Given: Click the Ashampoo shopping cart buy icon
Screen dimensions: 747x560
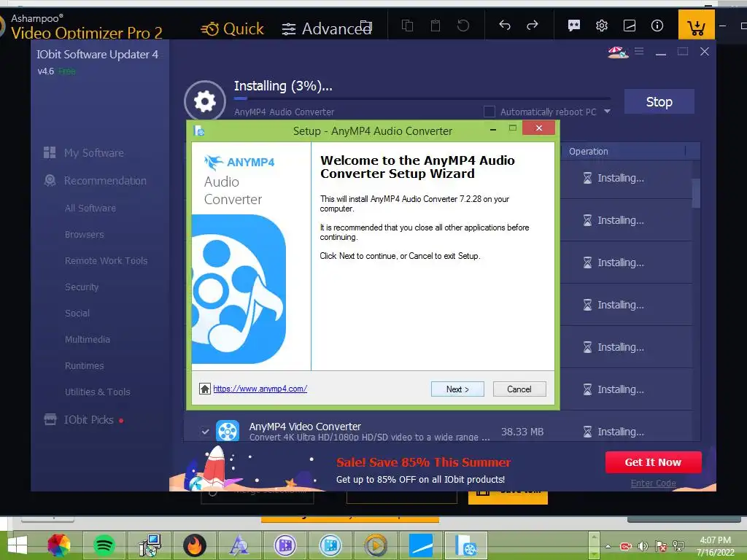Looking at the screenshot, I should pyautogui.click(x=697, y=26).
